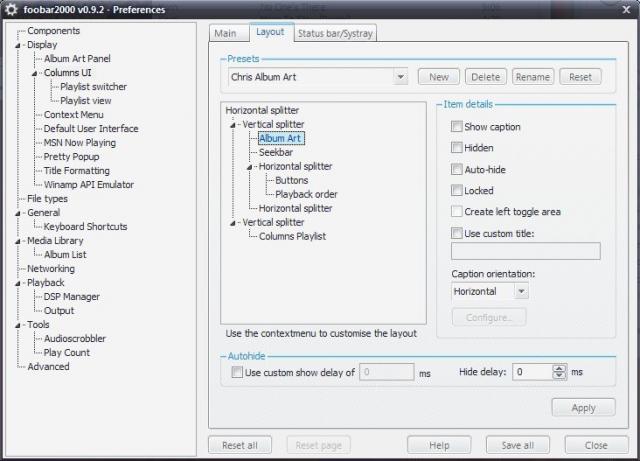Select Title Formatting in tree
640x461 pixels.
77,171
